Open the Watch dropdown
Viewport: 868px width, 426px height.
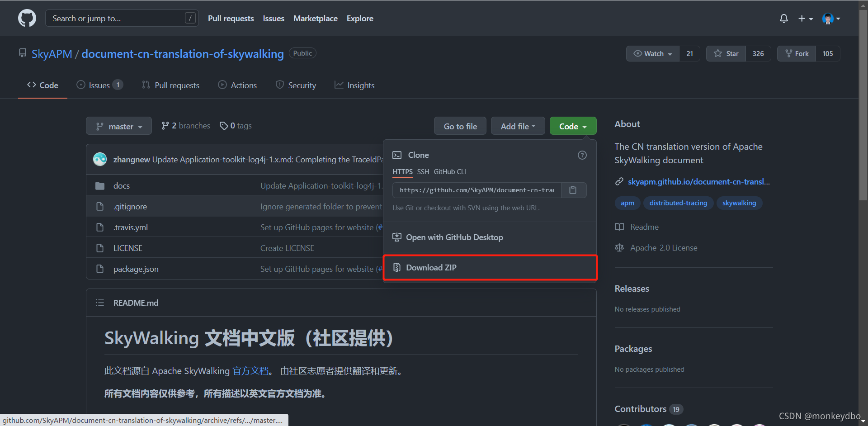(x=653, y=53)
